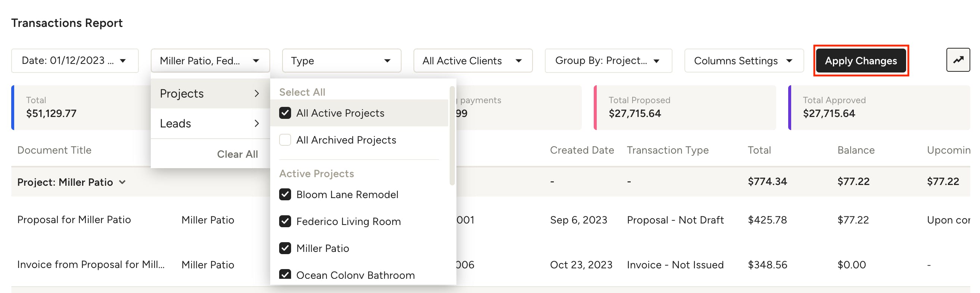980x293 pixels.
Task: Uncheck the Bloom Lane Remodel project
Action: point(285,194)
